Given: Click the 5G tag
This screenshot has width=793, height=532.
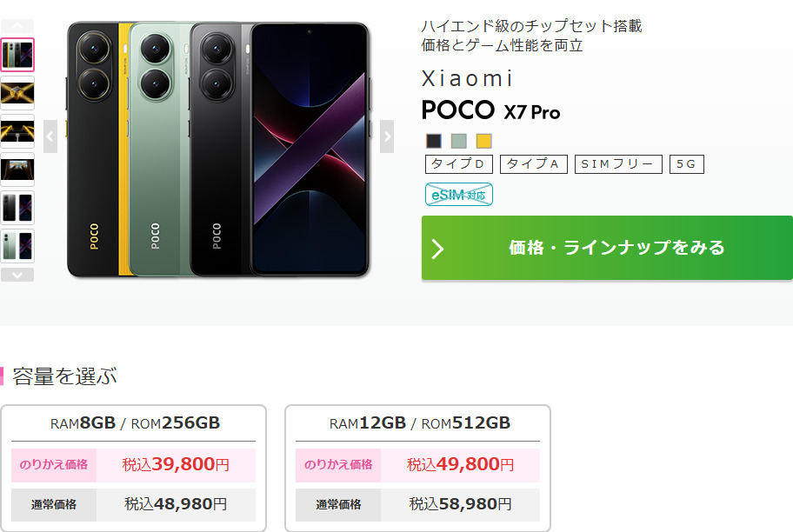Looking at the screenshot, I should point(687,164).
